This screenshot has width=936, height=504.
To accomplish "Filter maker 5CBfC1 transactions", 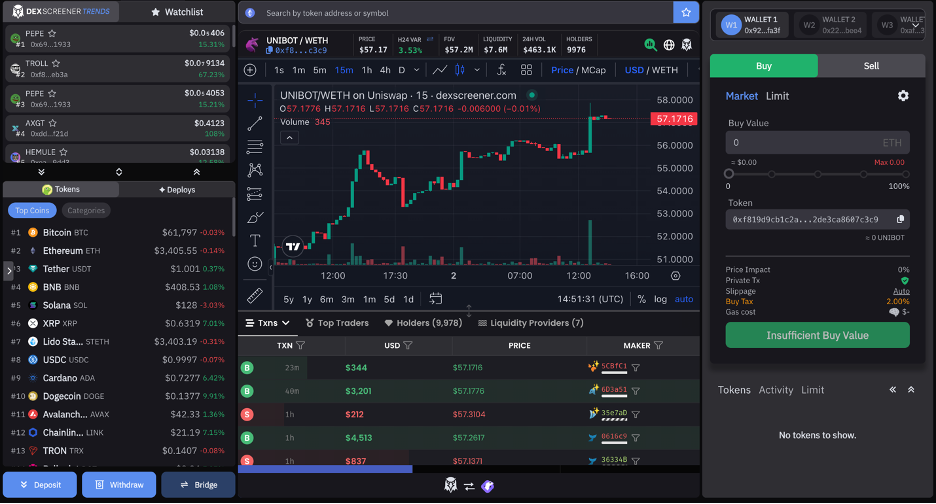I will 636,368.
